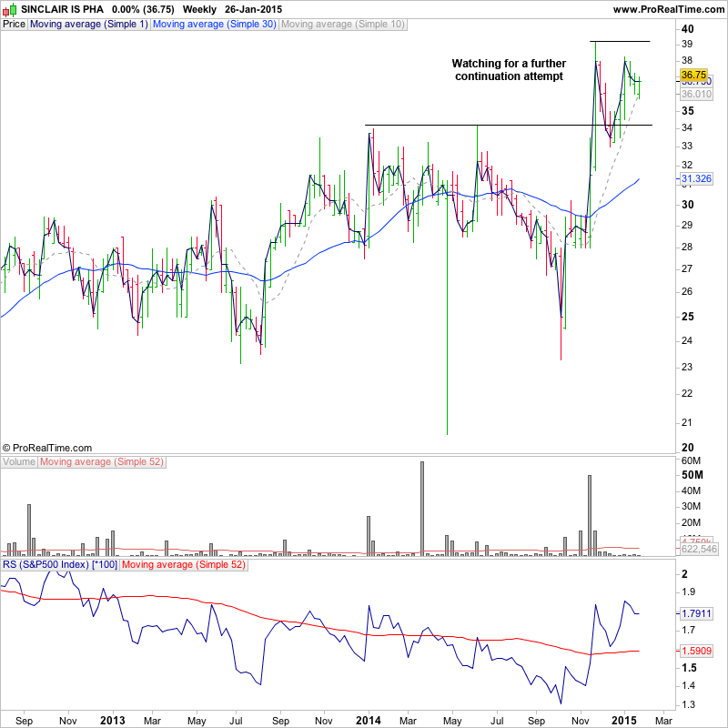
Task: Click the Weekly timeframe text
Action: click(x=199, y=9)
